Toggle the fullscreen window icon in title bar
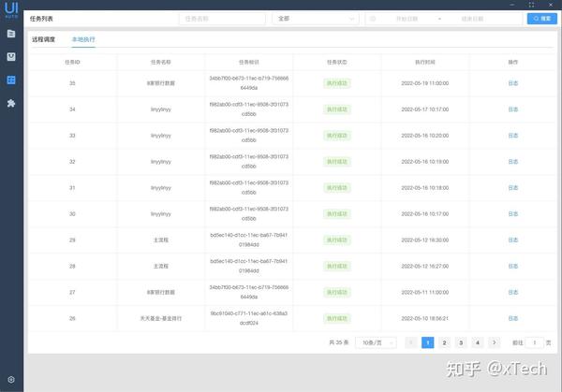Screen dimensions: 562x392 point(531,5)
